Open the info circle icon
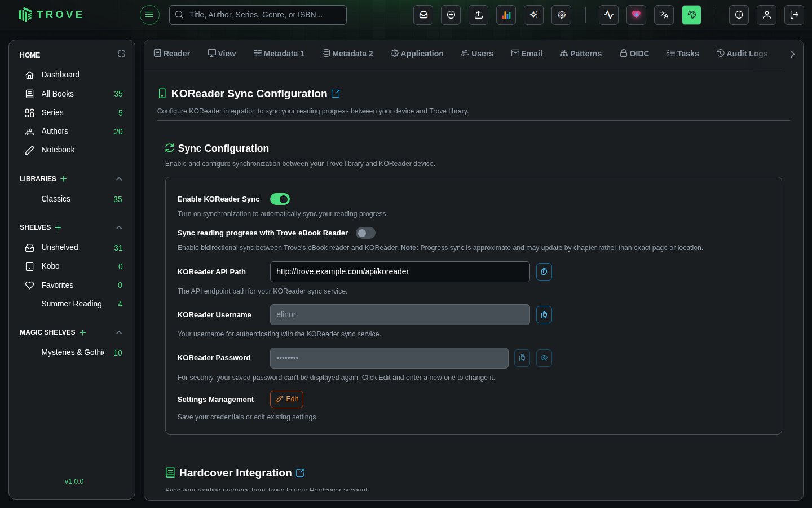The image size is (812, 508). (x=739, y=15)
